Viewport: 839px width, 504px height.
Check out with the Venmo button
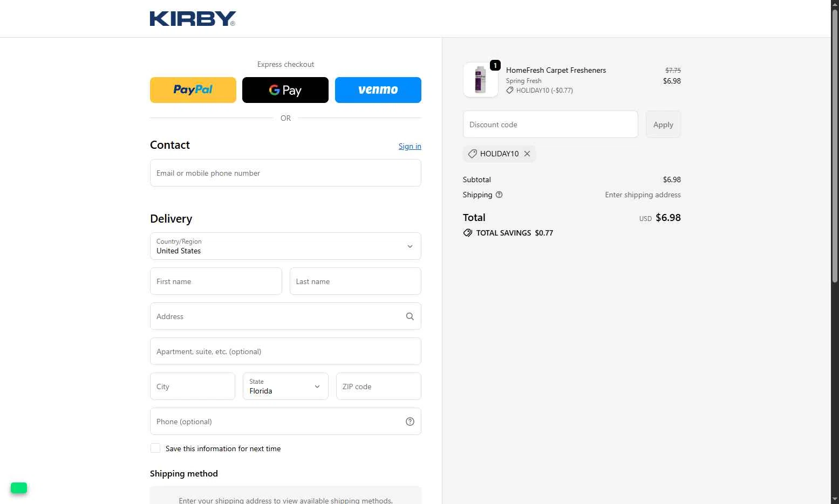coord(378,90)
